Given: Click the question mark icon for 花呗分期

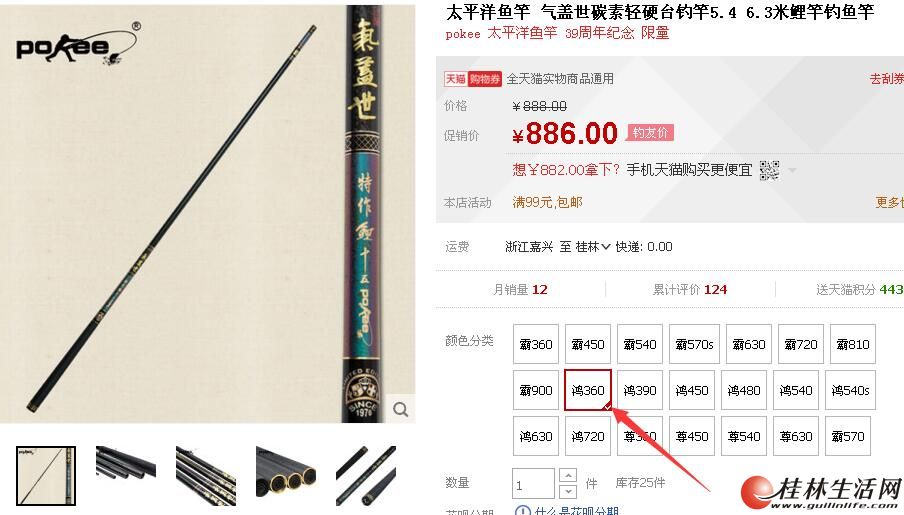Looking at the screenshot, I should tap(522, 511).
